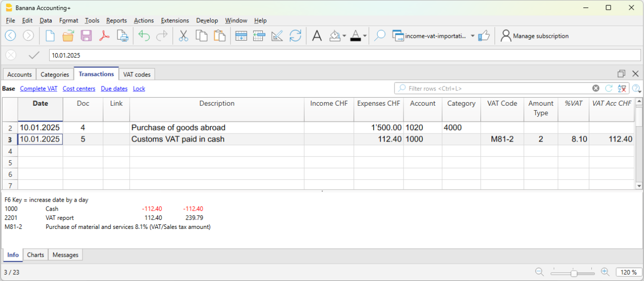Select the Lock view
This screenshot has width=644, height=281.
tap(139, 89)
